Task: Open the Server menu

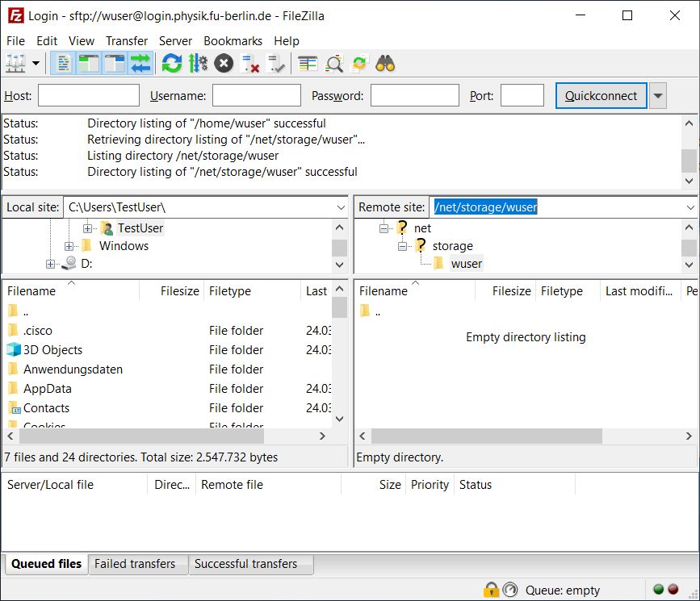Action: pos(175,41)
